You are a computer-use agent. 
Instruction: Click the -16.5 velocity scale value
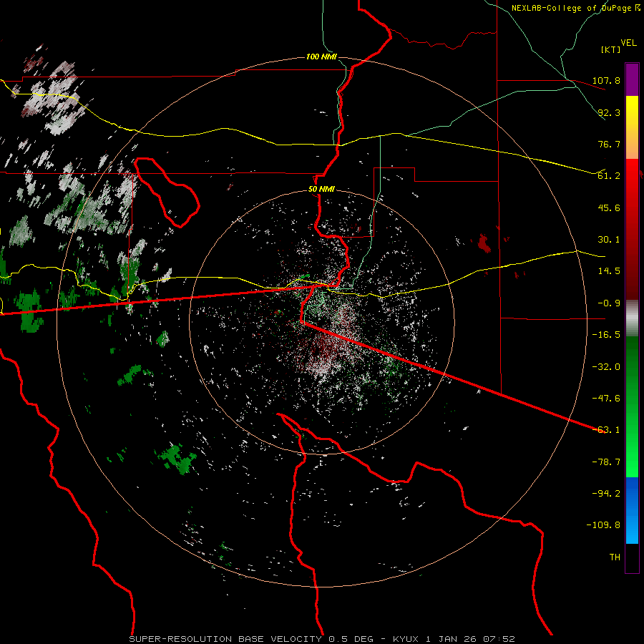coord(606,335)
